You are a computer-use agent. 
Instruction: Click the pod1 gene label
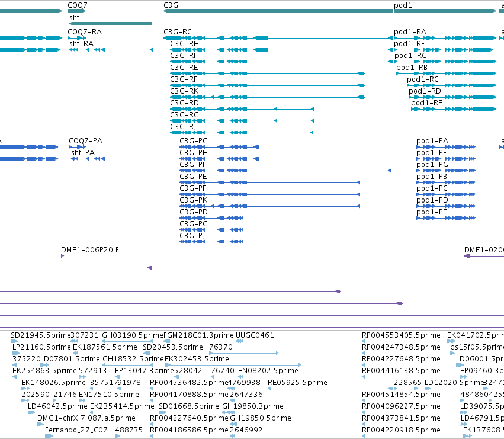pos(403,5)
